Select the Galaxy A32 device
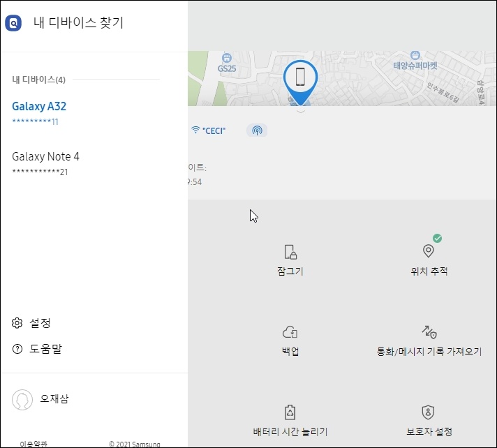The width and height of the screenshot is (497, 448). point(39,106)
